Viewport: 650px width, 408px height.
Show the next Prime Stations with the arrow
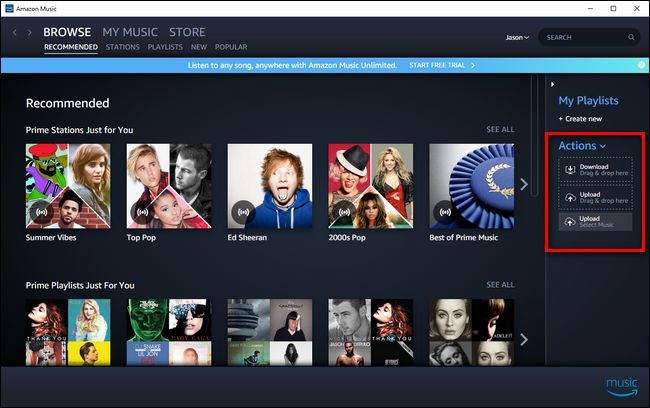[x=524, y=184]
